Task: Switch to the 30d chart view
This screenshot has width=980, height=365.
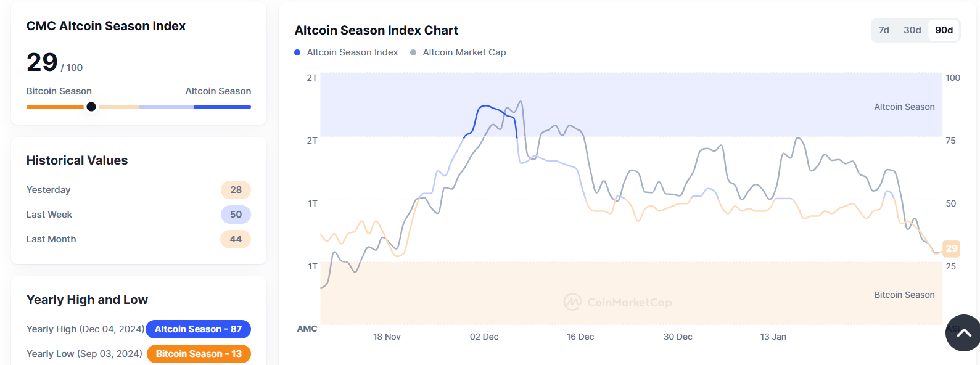Action: [913, 30]
